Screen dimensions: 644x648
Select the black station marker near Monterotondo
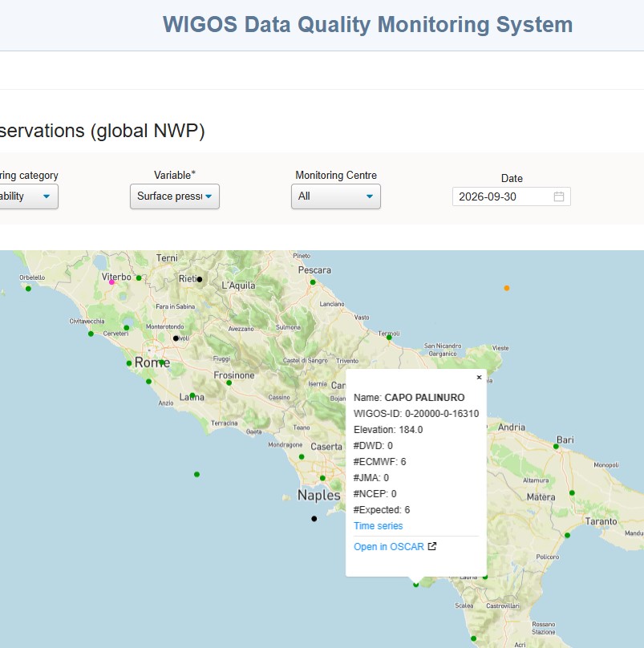(176, 338)
